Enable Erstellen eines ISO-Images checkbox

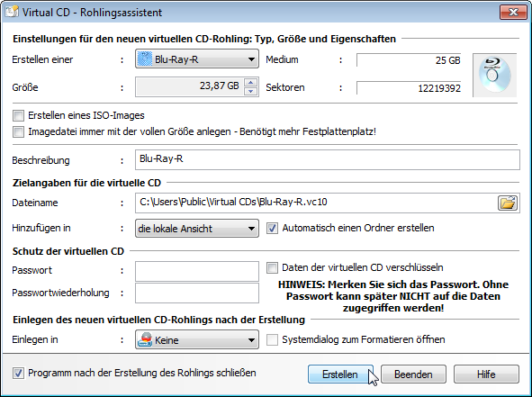tap(18, 115)
